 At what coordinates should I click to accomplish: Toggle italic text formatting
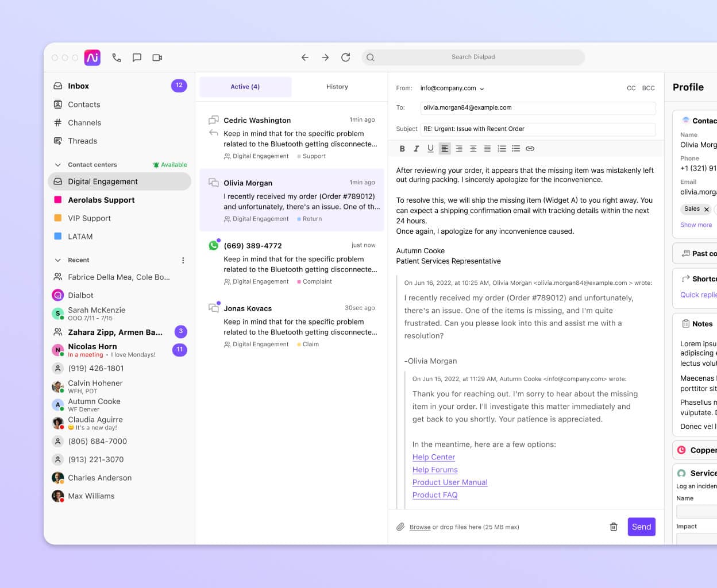[x=416, y=149]
